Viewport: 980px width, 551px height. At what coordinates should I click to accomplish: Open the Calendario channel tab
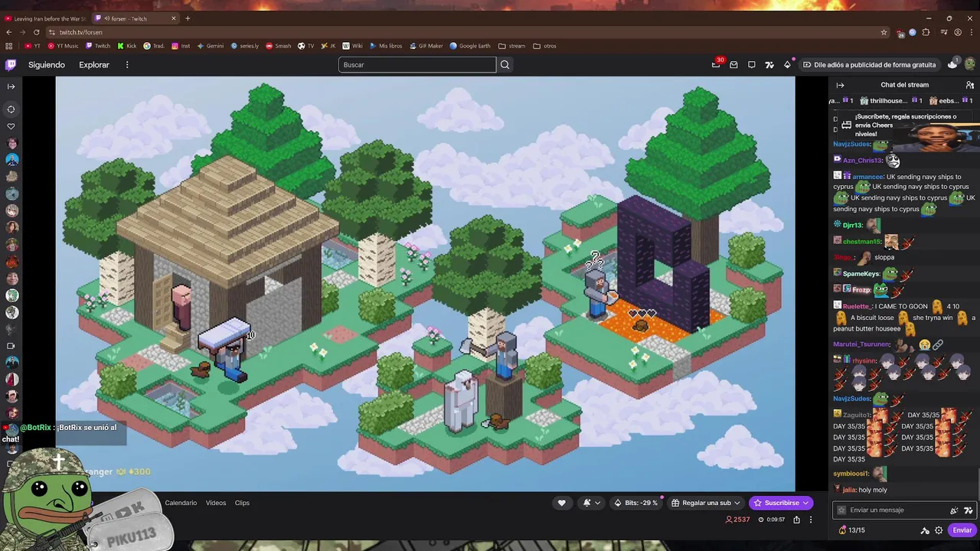click(181, 503)
